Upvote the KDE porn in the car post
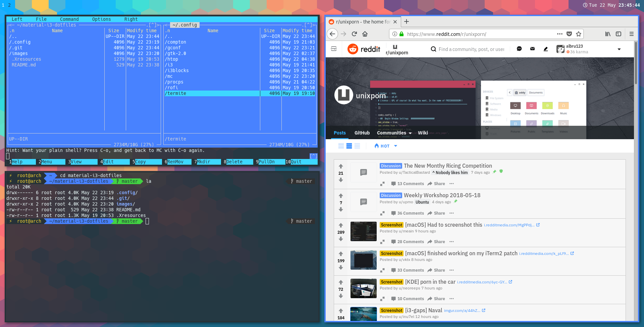The width and height of the screenshot is (644, 327). pos(341,282)
